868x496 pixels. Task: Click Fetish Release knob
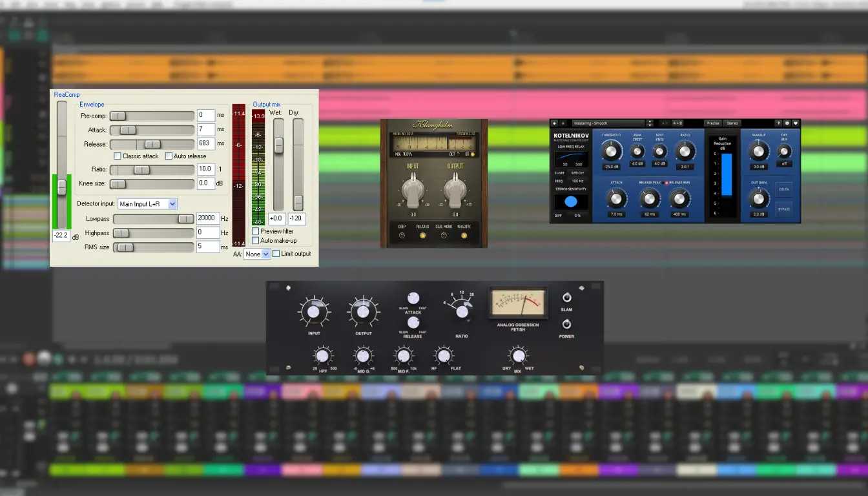[x=413, y=322]
